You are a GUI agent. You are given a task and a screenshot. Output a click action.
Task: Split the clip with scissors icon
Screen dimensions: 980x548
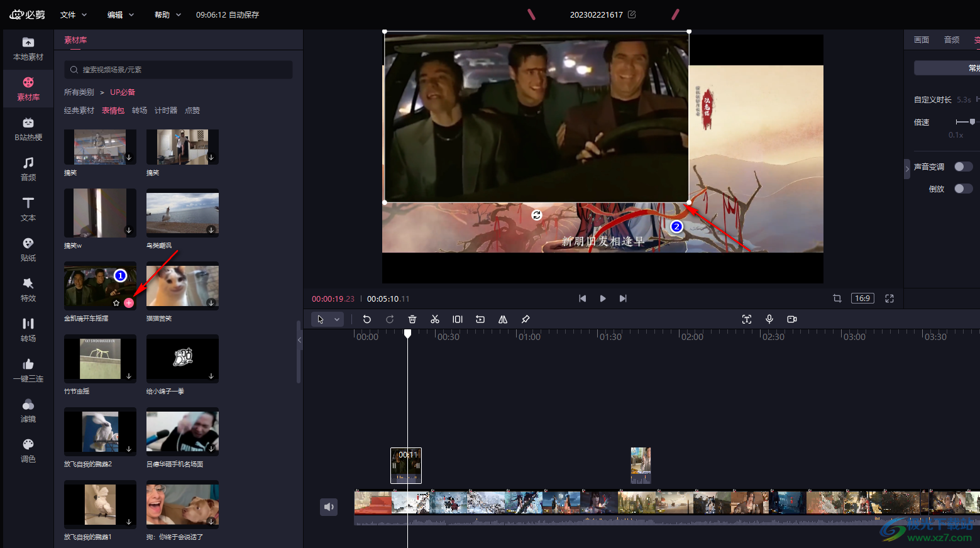435,319
